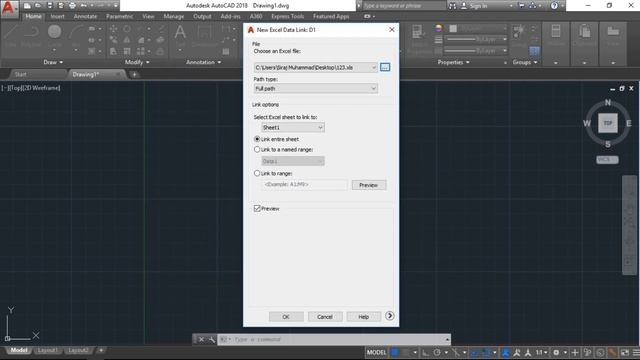Click the Open file icon in quick access toolbar
Image resolution: width=640 pixels, height=360 pixels.
[38, 6]
